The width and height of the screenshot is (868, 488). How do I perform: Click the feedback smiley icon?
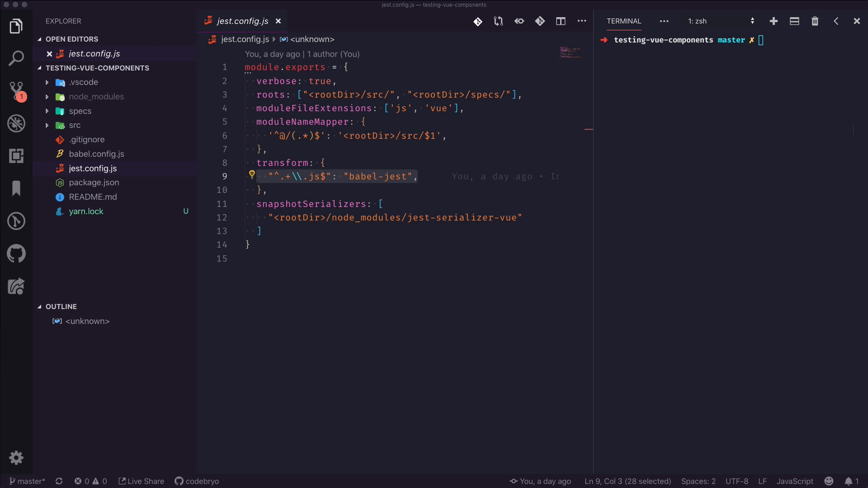click(829, 481)
